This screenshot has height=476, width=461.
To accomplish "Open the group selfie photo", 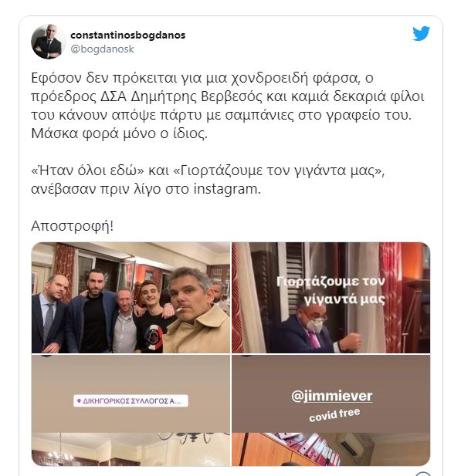I will (131, 298).
